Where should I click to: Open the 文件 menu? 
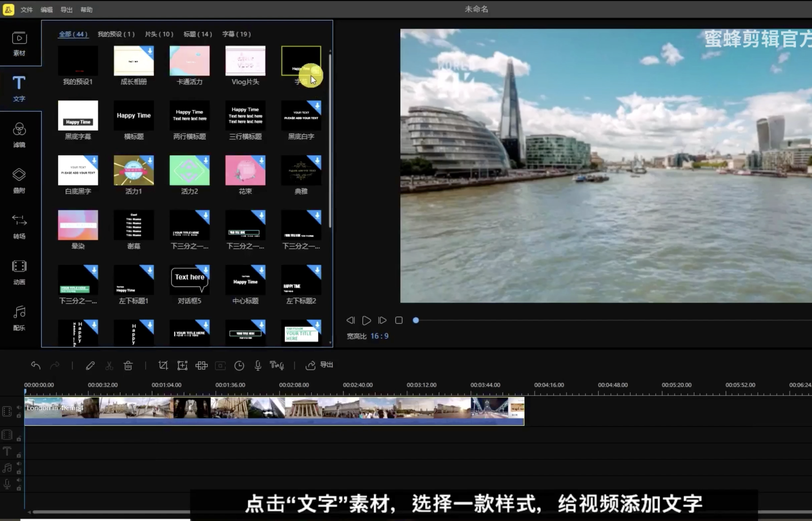(27, 10)
